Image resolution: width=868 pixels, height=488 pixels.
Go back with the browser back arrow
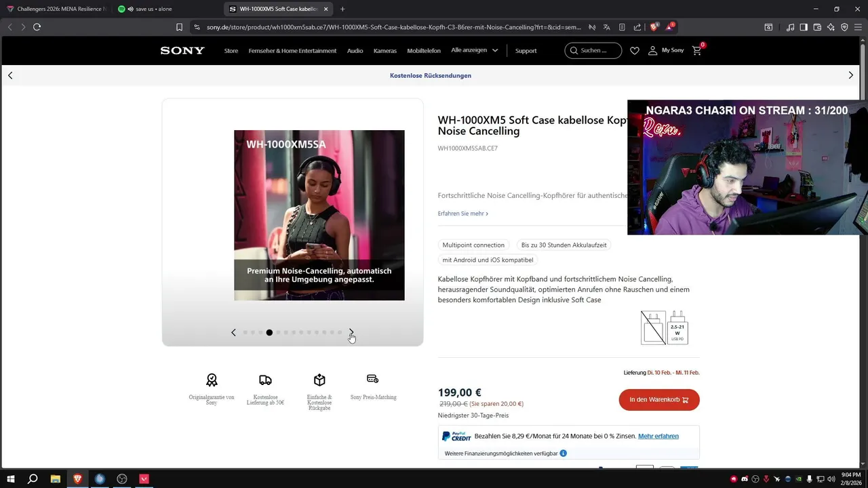tap(9, 27)
